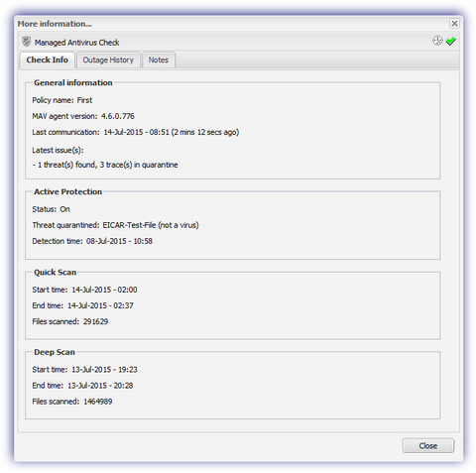Click the 'Active Protection' heading
The image size is (476, 473).
[67, 191]
